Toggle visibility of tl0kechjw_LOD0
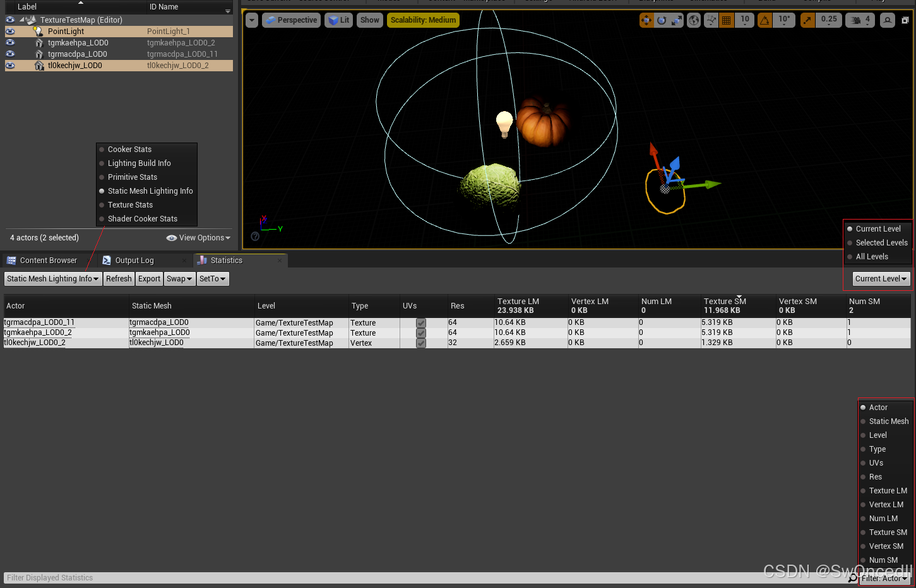The image size is (916, 588). (10, 65)
